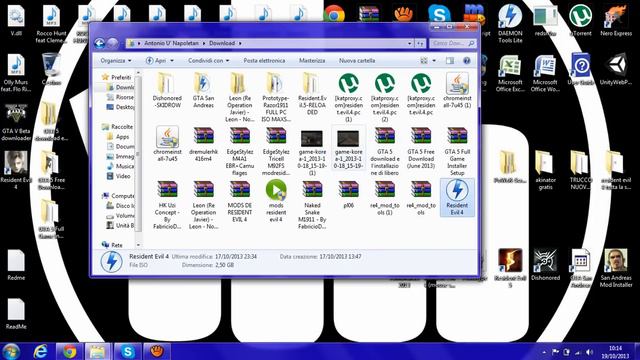Open uTorrent desktop shortcut
640x360 pixels.
(x=580, y=20)
